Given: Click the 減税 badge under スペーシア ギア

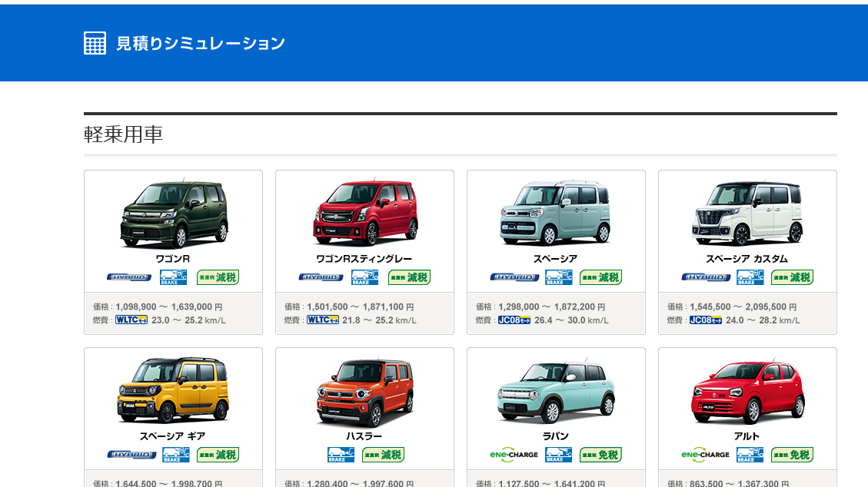Looking at the screenshot, I should coord(218,455).
